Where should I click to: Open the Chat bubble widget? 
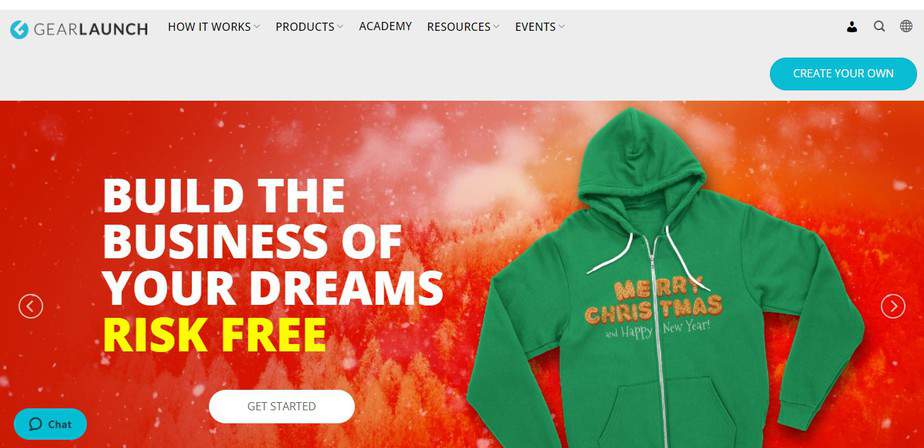(50, 424)
